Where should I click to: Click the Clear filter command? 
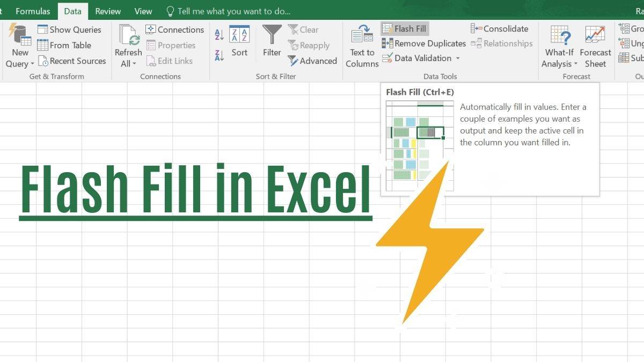(x=303, y=29)
